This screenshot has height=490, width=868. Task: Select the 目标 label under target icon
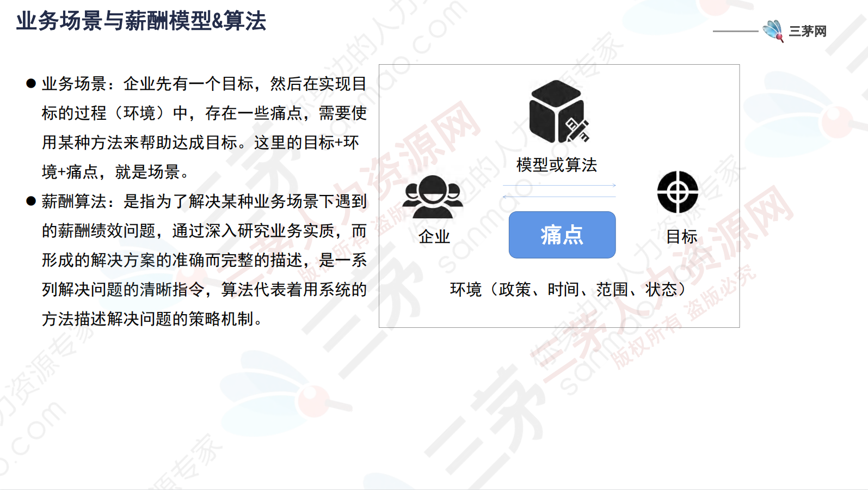[x=681, y=237]
